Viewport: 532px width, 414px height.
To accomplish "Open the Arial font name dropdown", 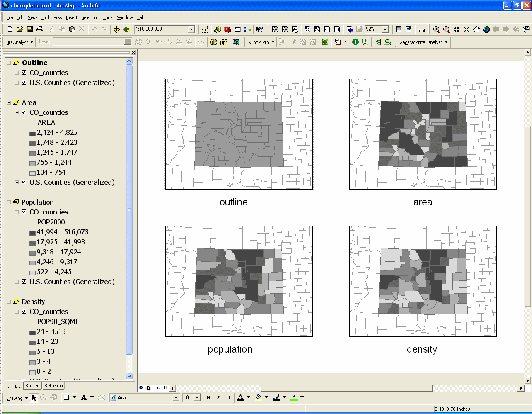I will pos(176,398).
